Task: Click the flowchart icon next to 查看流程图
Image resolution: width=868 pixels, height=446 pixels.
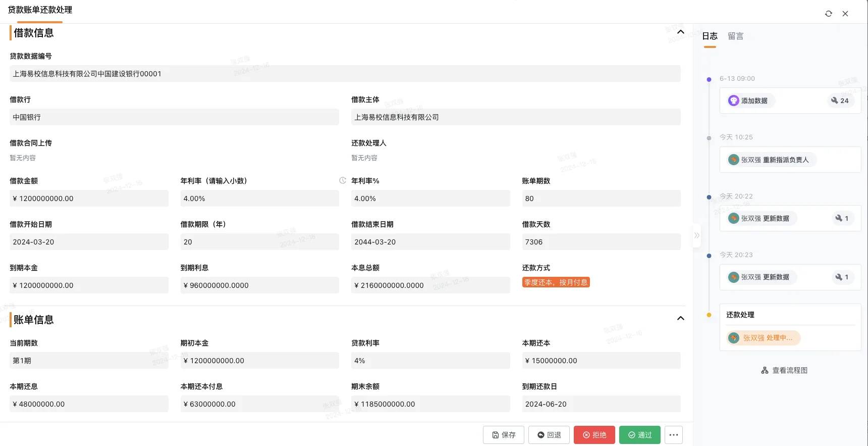Action: [765, 370]
